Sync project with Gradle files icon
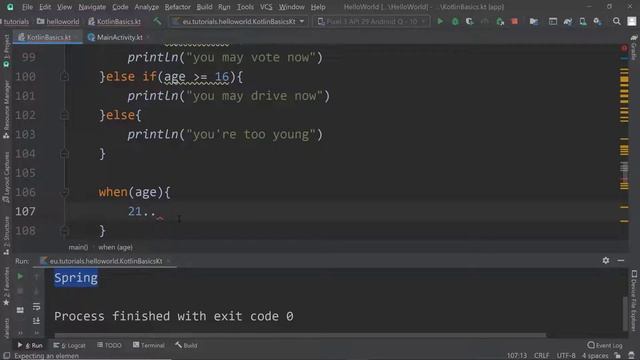The height and width of the screenshot is (360, 640). (x=568, y=21)
